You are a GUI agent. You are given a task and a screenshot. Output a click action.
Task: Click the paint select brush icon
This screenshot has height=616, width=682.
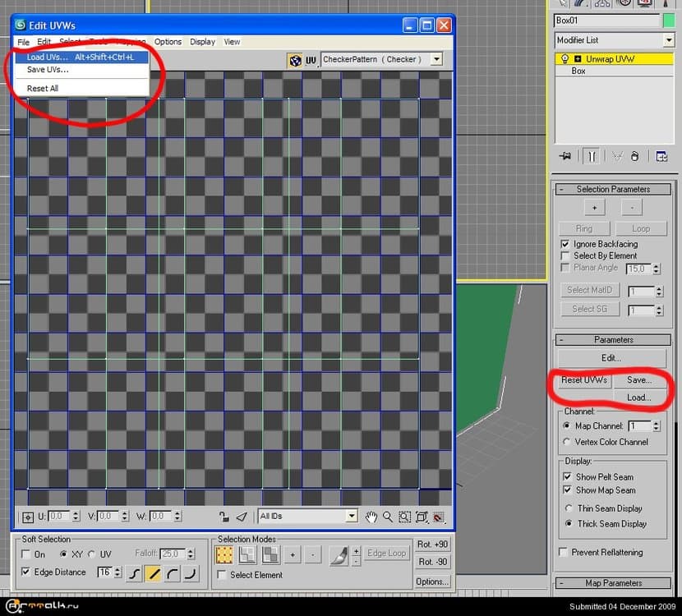(x=339, y=554)
